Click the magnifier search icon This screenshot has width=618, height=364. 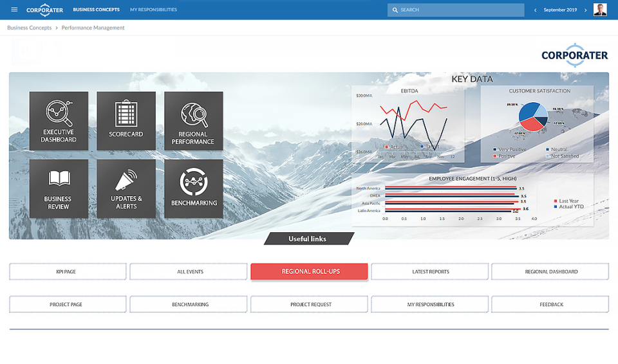pyautogui.click(x=395, y=10)
